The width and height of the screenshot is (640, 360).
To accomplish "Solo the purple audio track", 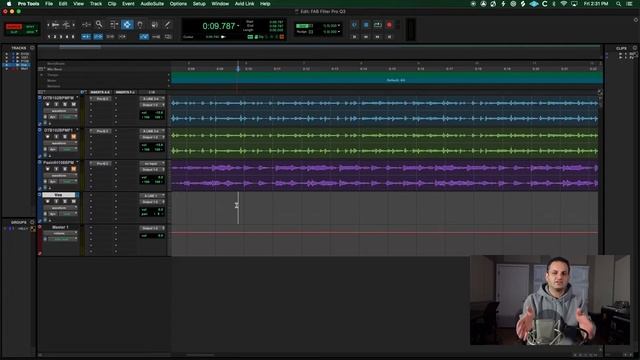I will tap(65, 169).
